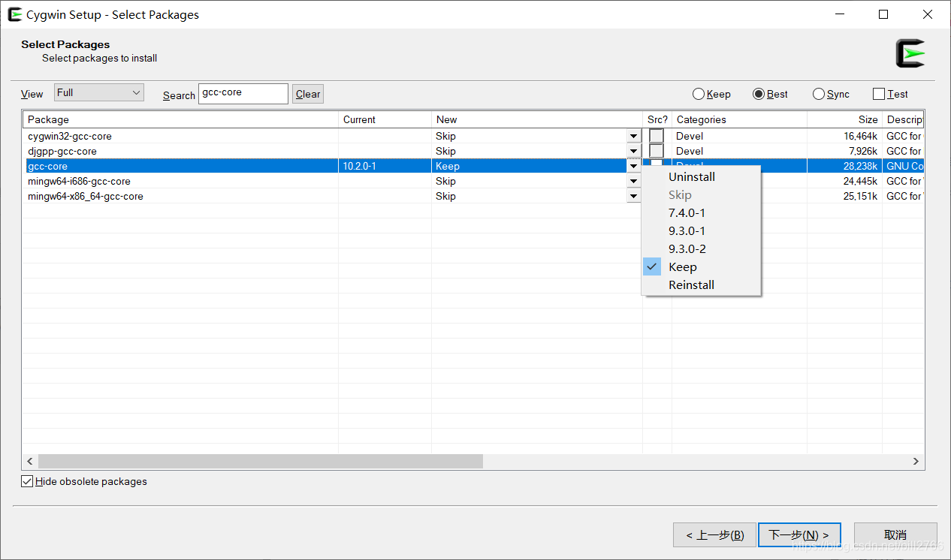The image size is (951, 560).
Task: Click the 取消 cancel button
Action: pyautogui.click(x=895, y=534)
